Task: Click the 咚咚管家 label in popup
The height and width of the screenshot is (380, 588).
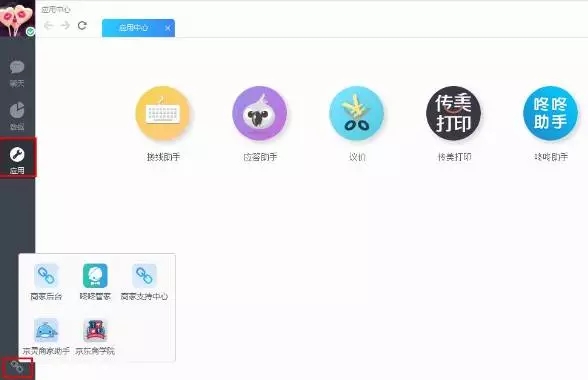Action: [x=95, y=296]
